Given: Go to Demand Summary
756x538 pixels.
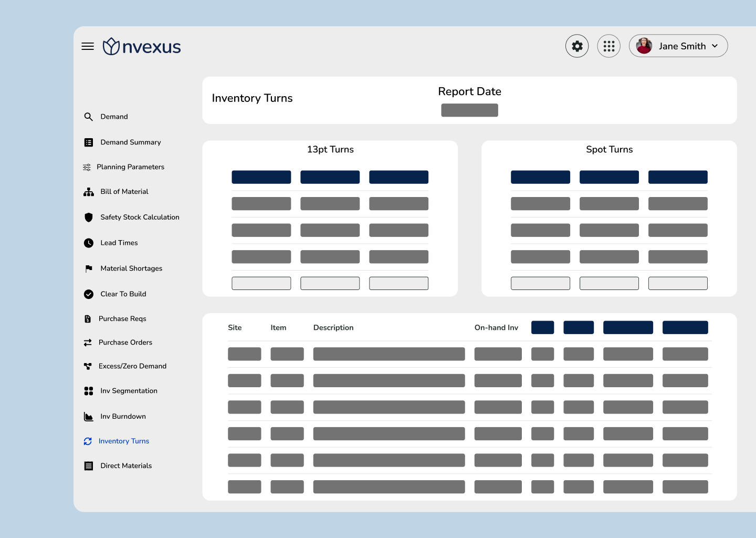Looking at the screenshot, I should click(131, 142).
